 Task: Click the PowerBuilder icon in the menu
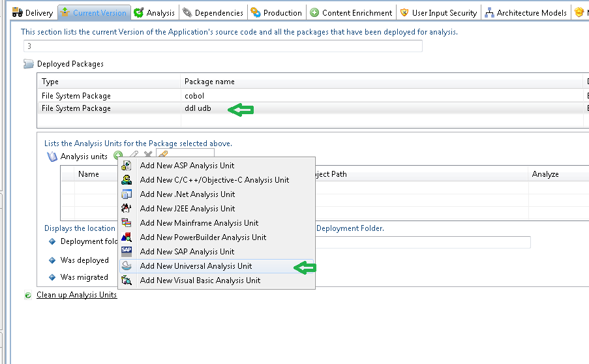click(127, 237)
